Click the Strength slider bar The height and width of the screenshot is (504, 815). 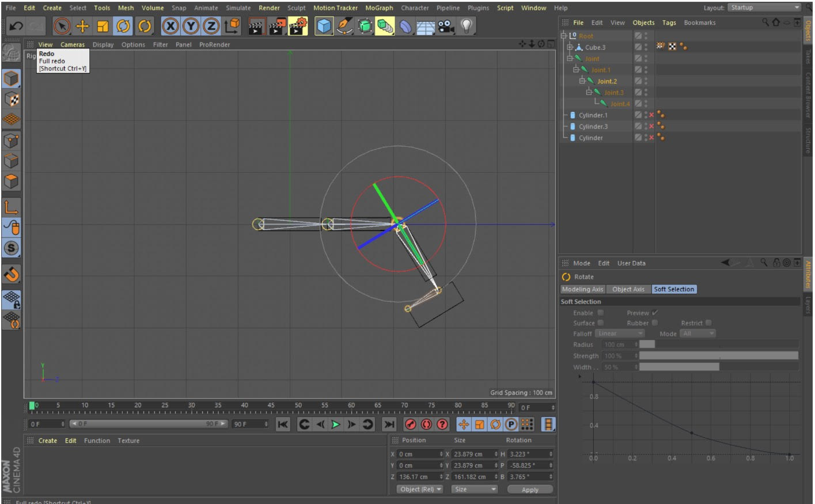pos(719,356)
